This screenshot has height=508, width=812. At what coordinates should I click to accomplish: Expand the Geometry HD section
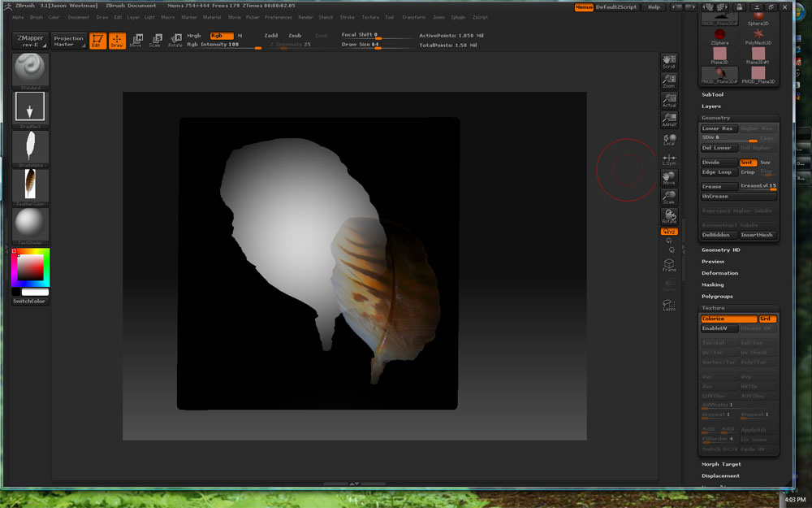click(721, 250)
